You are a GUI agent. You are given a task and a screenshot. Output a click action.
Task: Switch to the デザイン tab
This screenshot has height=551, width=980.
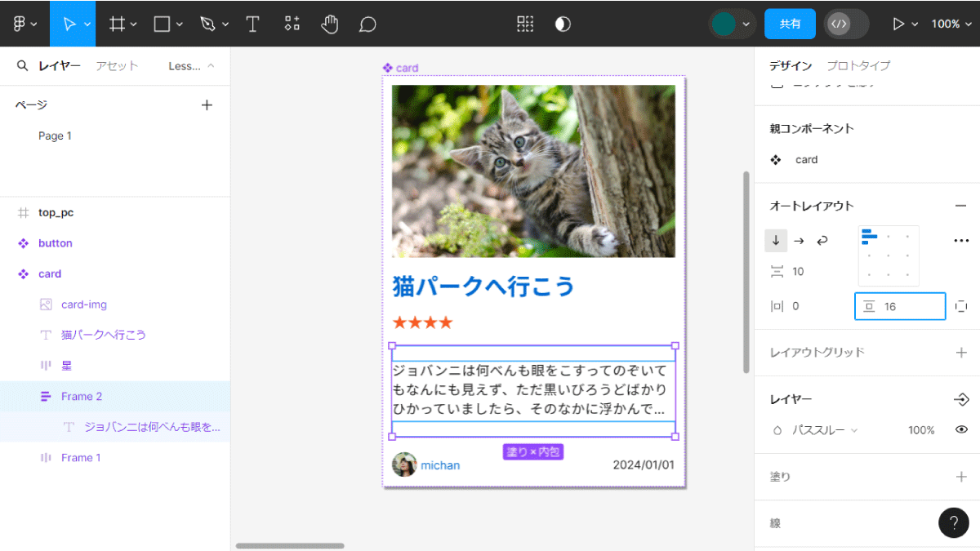[x=791, y=66]
